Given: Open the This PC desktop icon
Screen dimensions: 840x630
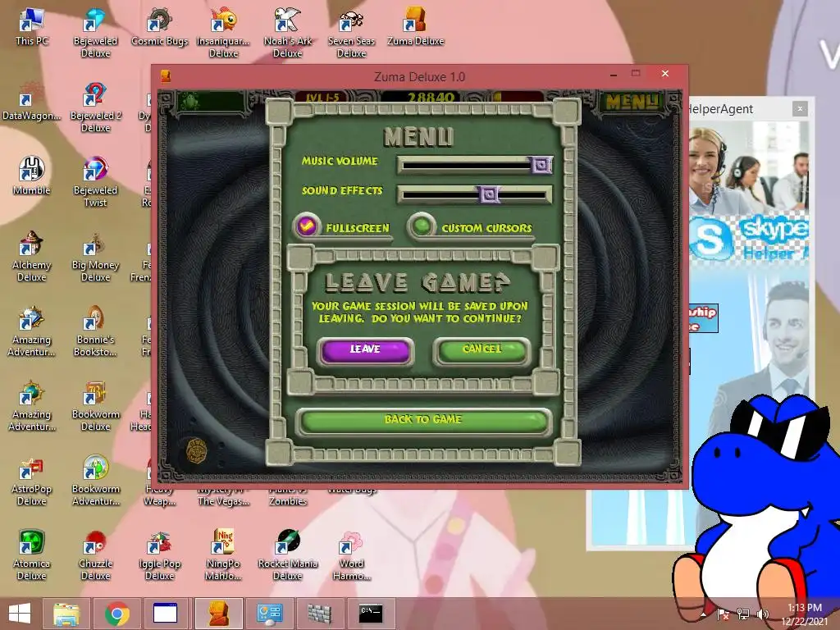Looking at the screenshot, I should tap(32, 27).
